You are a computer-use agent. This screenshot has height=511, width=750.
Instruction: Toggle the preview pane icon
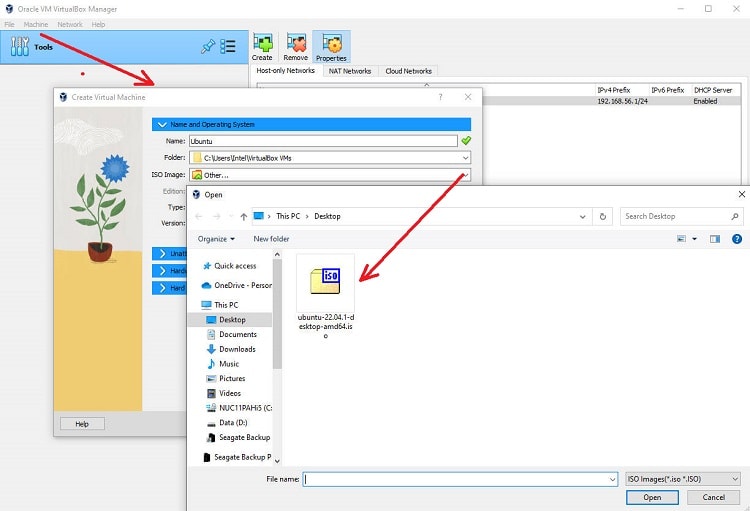coord(715,239)
